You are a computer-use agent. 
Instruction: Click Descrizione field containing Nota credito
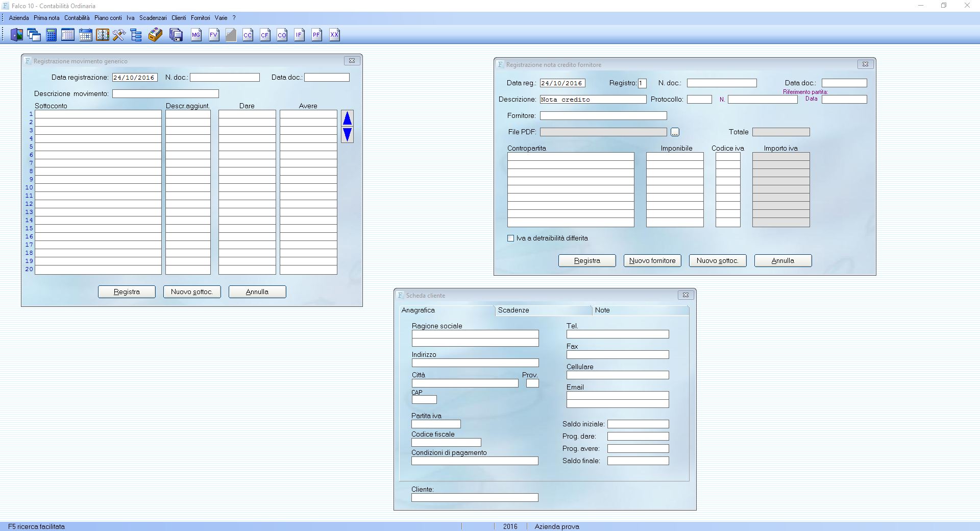click(593, 100)
